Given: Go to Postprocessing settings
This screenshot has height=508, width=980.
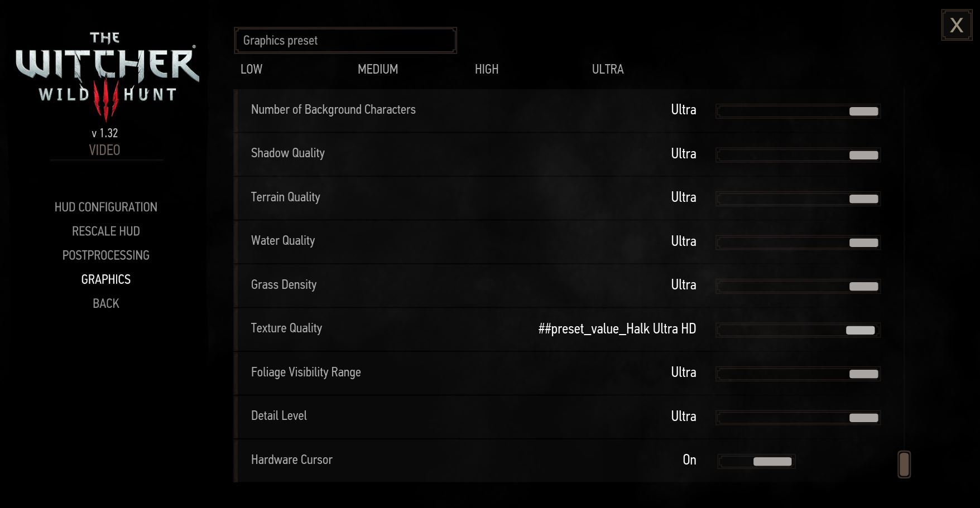Looking at the screenshot, I should [x=106, y=255].
